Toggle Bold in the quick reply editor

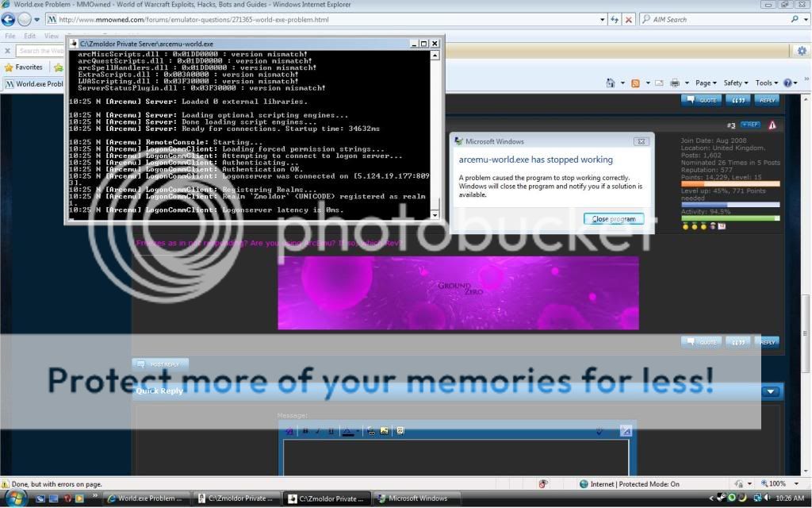point(305,431)
